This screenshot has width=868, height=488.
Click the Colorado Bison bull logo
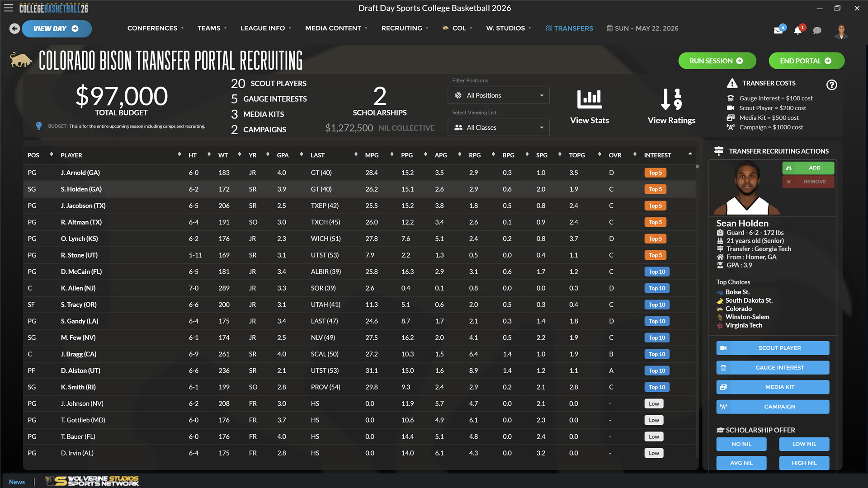pos(21,59)
